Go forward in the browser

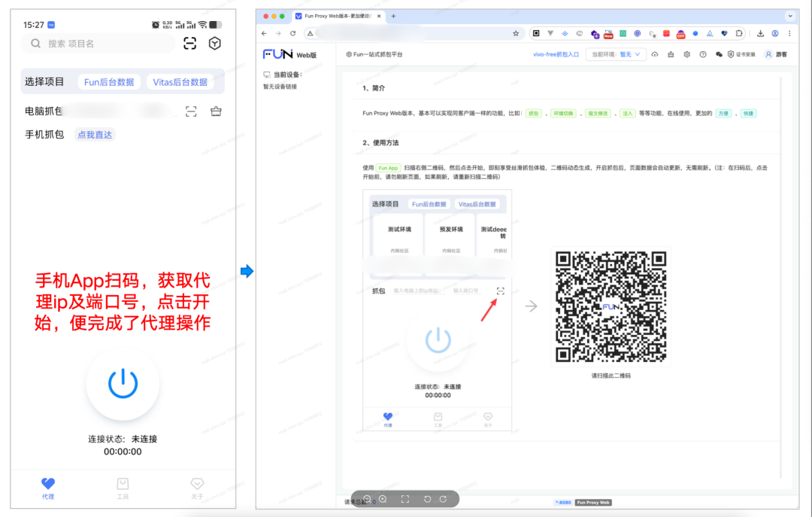tap(278, 33)
